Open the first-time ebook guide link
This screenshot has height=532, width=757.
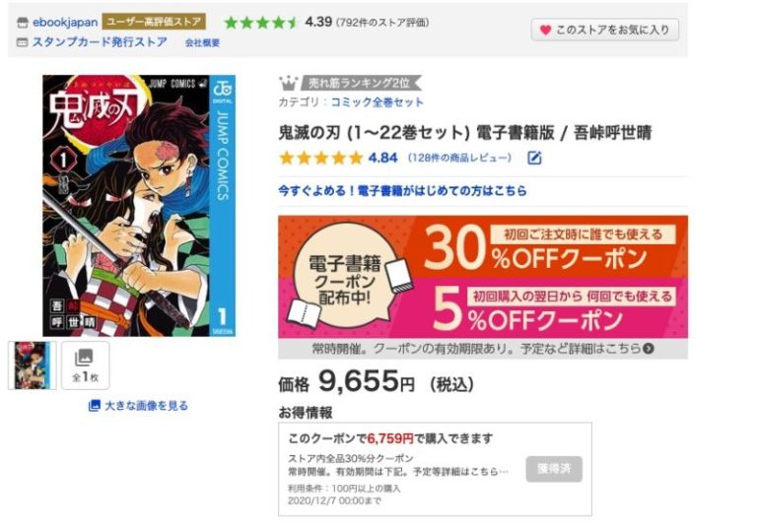coord(402,191)
